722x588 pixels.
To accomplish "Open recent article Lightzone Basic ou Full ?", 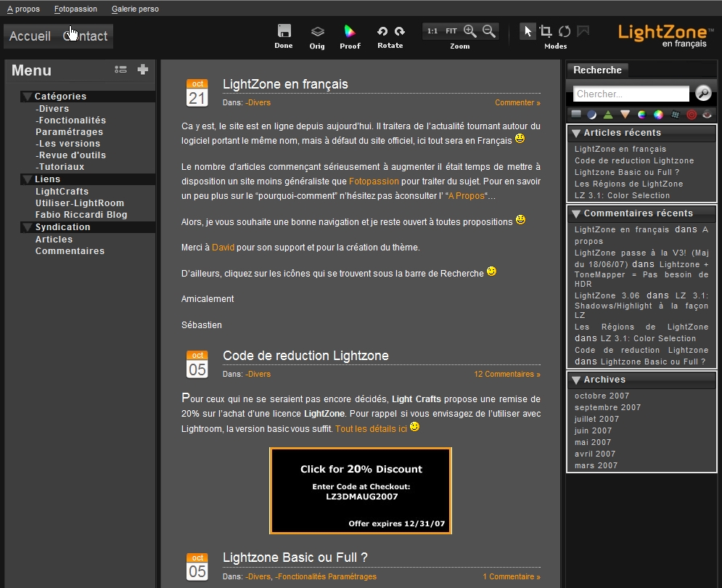I will click(x=627, y=172).
